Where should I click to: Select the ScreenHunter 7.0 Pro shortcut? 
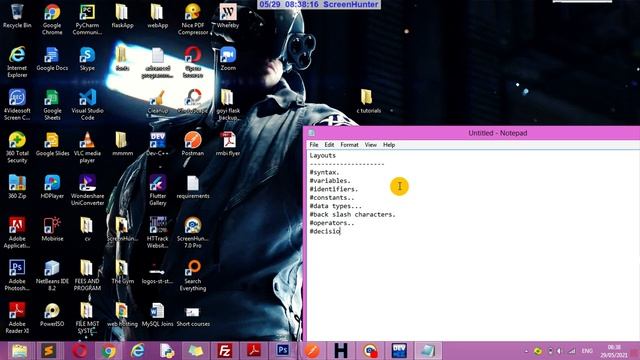pyautogui.click(x=193, y=233)
